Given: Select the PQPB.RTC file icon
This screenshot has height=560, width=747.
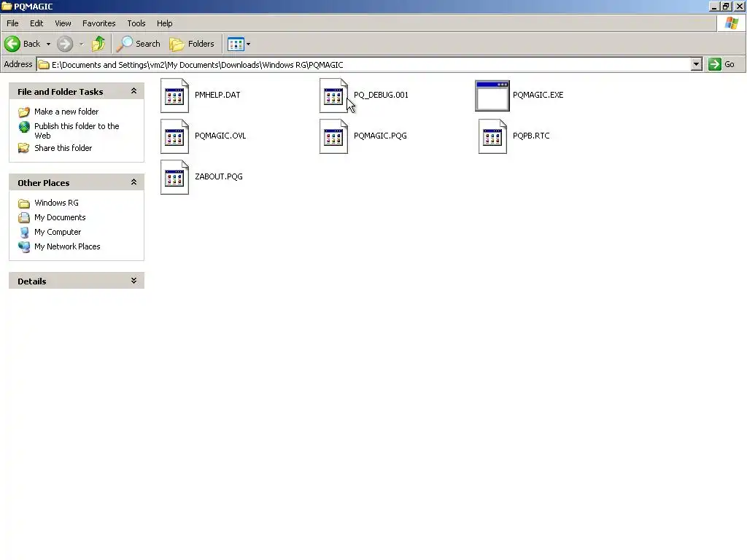Looking at the screenshot, I should tap(492, 136).
